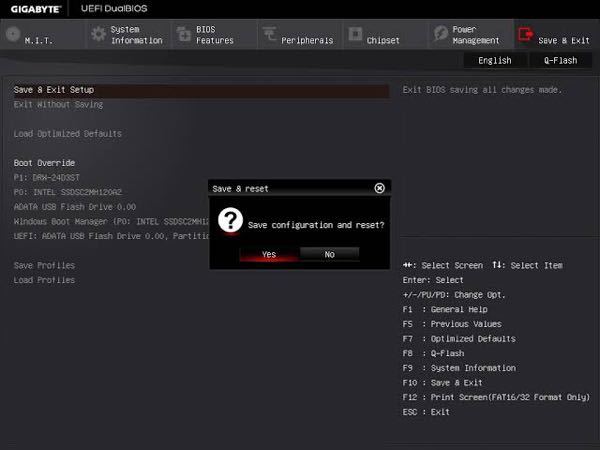600x450 pixels.
Task: Click the BIOS Features chip icon
Action: (x=184, y=34)
